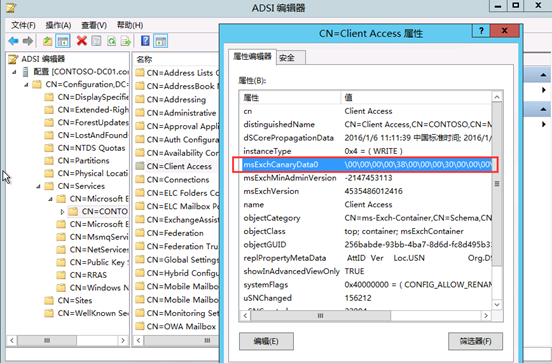This screenshot has height=363, width=552.
Task: Collapse the CN=Microsoft E node above CN=CONTO
Action: coord(50,199)
